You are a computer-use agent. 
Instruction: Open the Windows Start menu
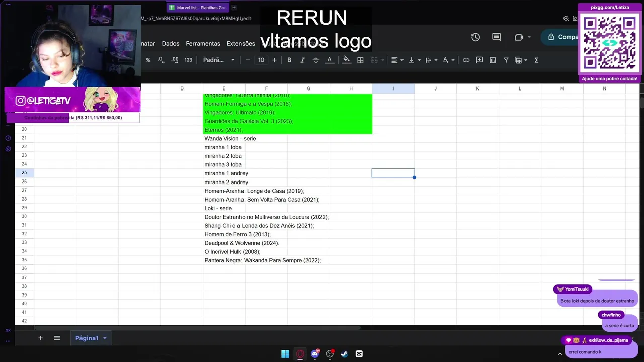[x=285, y=354]
